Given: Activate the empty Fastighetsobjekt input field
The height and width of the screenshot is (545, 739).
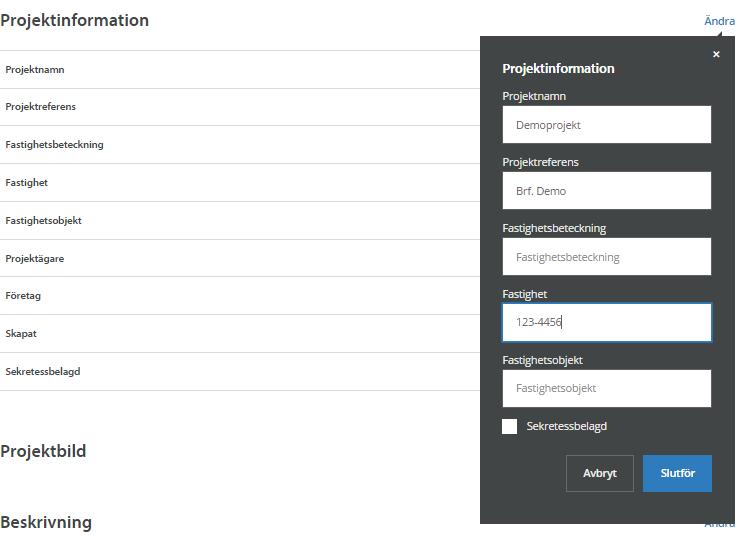Looking at the screenshot, I should tap(607, 388).
